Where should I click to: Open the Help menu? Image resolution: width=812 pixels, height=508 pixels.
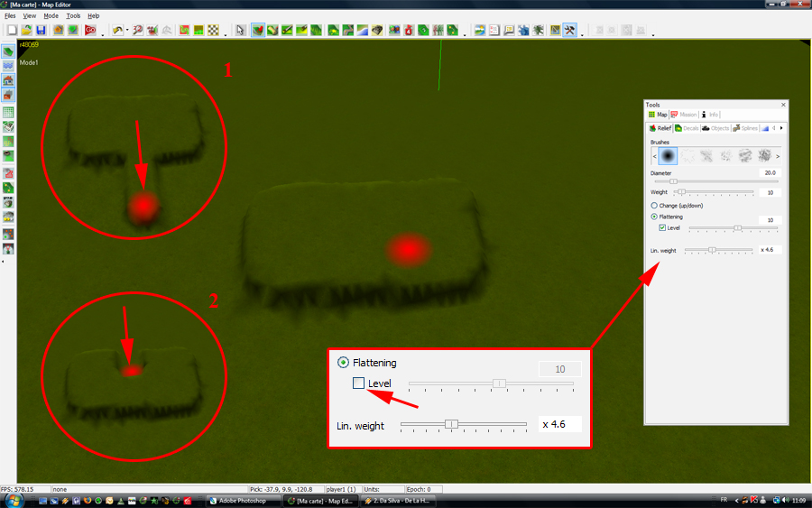coord(93,16)
